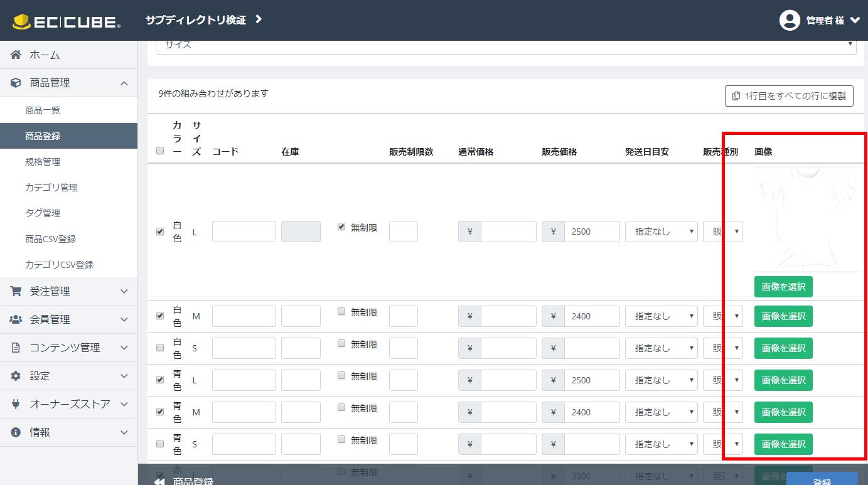Open 発送日目安 dropdown for 白色 L row
Image resolution: width=868 pixels, height=485 pixels.
coord(661,232)
